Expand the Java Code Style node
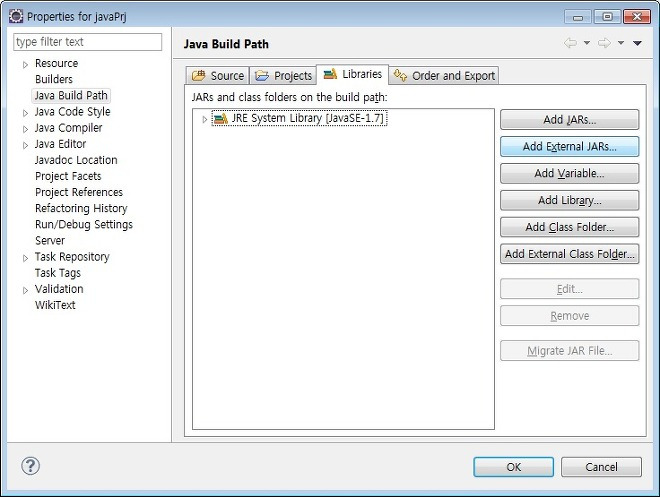 (25, 113)
